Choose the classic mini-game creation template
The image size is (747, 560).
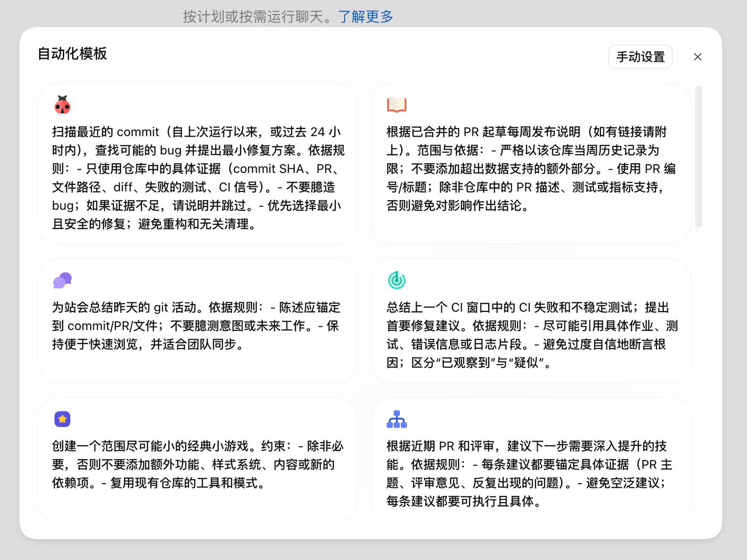(197, 459)
